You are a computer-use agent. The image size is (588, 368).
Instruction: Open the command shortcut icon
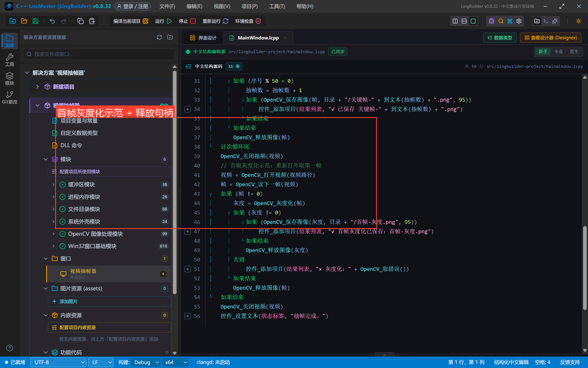point(510,21)
